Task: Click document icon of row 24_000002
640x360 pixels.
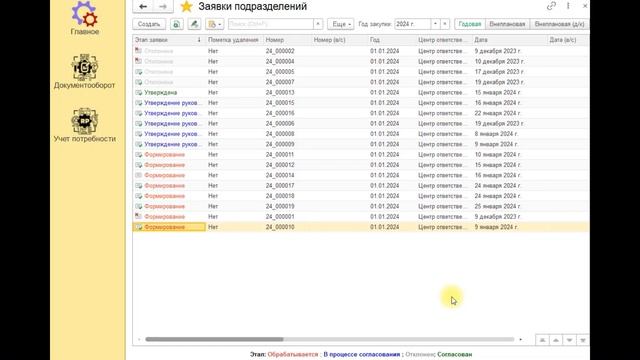Action: (x=139, y=51)
